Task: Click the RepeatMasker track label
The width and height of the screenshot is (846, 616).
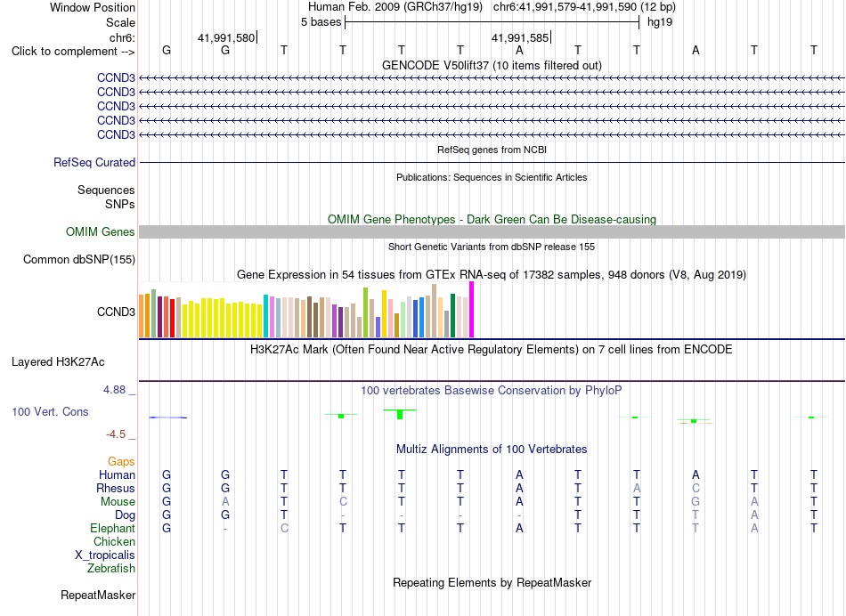Action: pyautogui.click(x=98, y=595)
